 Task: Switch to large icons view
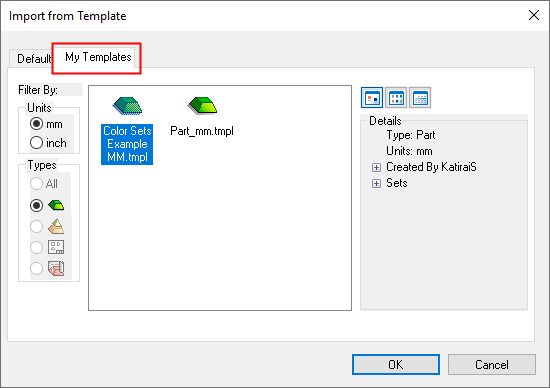372,98
